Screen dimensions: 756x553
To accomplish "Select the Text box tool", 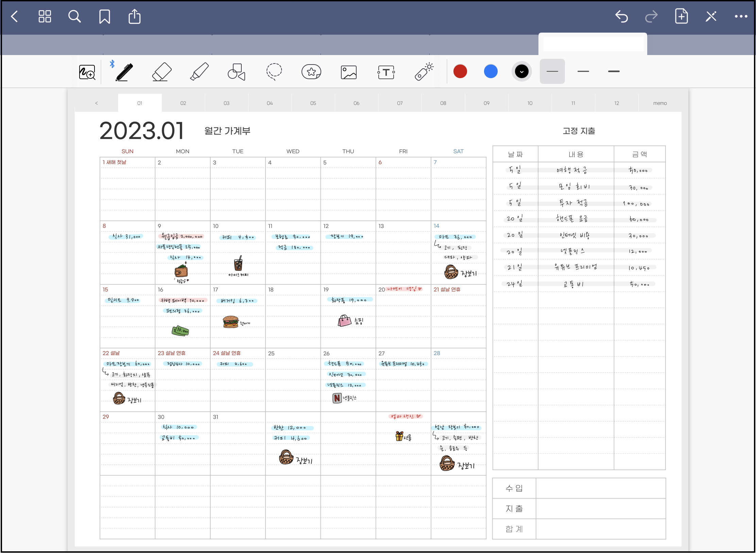I will tap(386, 72).
